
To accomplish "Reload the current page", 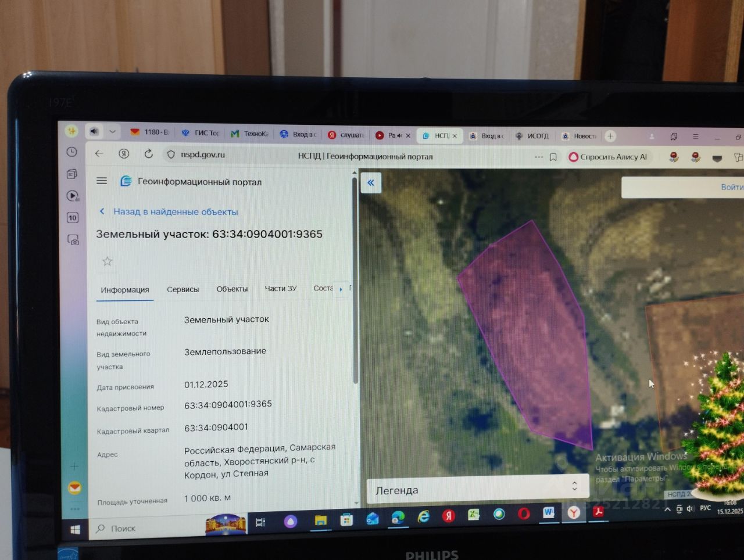I will pos(148,154).
